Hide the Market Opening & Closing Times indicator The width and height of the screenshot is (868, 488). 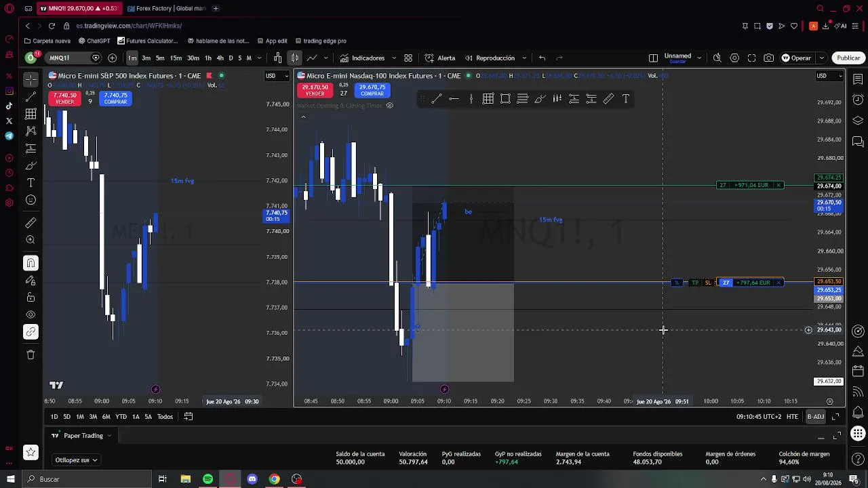click(389, 106)
